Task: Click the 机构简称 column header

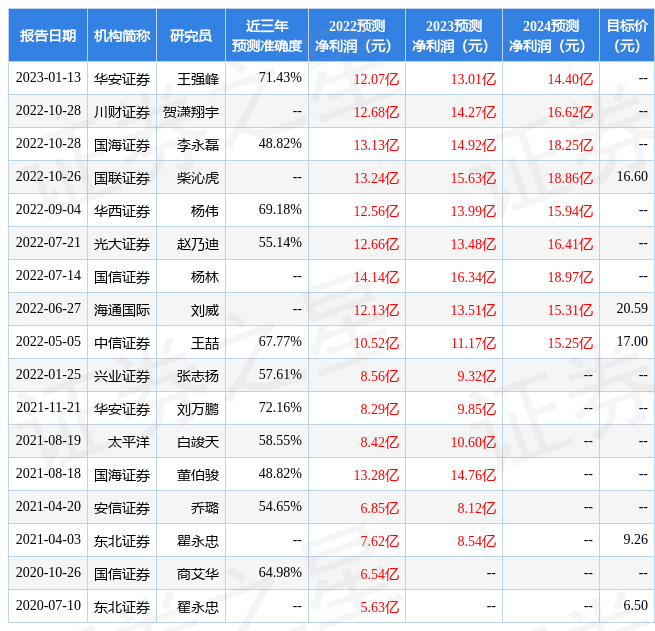Action: pos(122,35)
